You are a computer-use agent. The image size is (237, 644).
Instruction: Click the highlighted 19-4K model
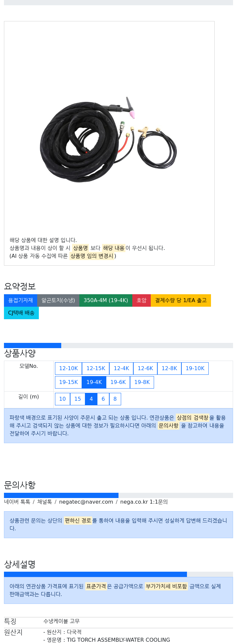tap(94, 382)
